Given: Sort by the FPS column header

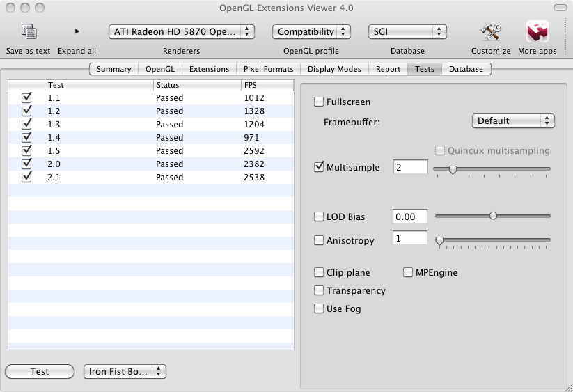Looking at the screenshot, I should tap(267, 85).
